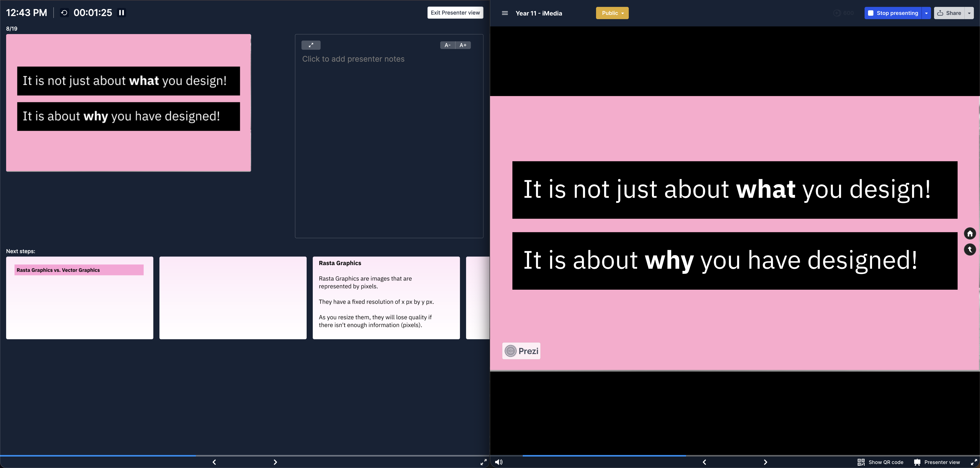Viewport: 980px width, 468px height.
Task: Open the blank next step thumbnail
Action: pyautogui.click(x=233, y=298)
